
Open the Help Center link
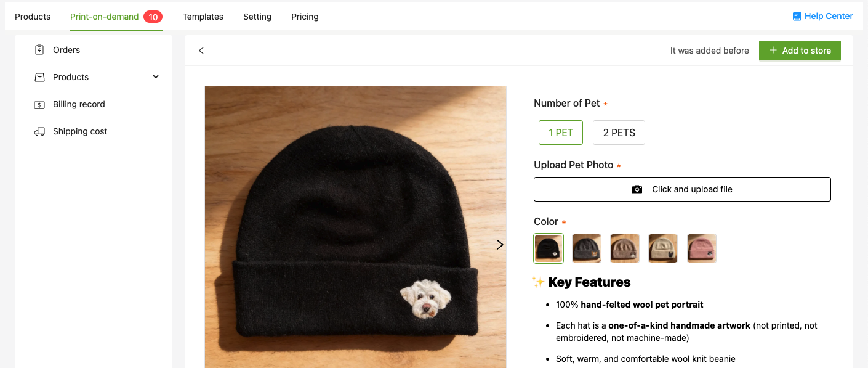point(828,17)
